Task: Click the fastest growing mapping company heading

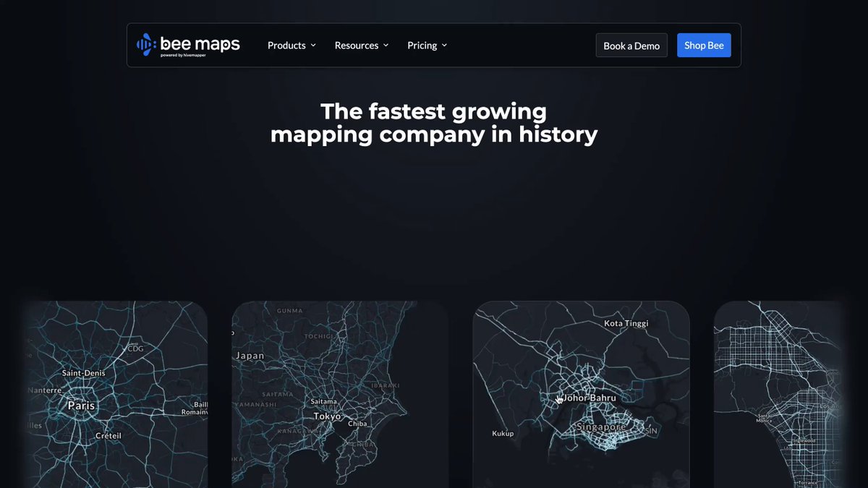Action: (x=434, y=123)
